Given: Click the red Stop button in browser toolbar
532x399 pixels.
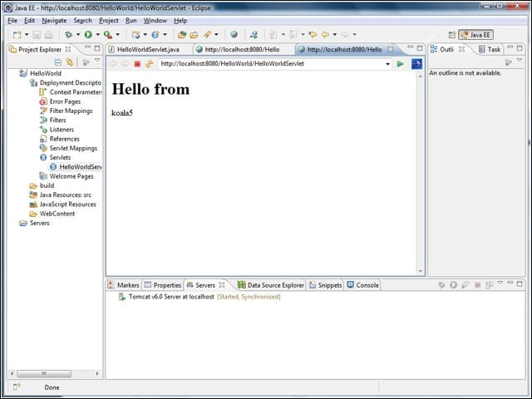Looking at the screenshot, I should click(137, 64).
